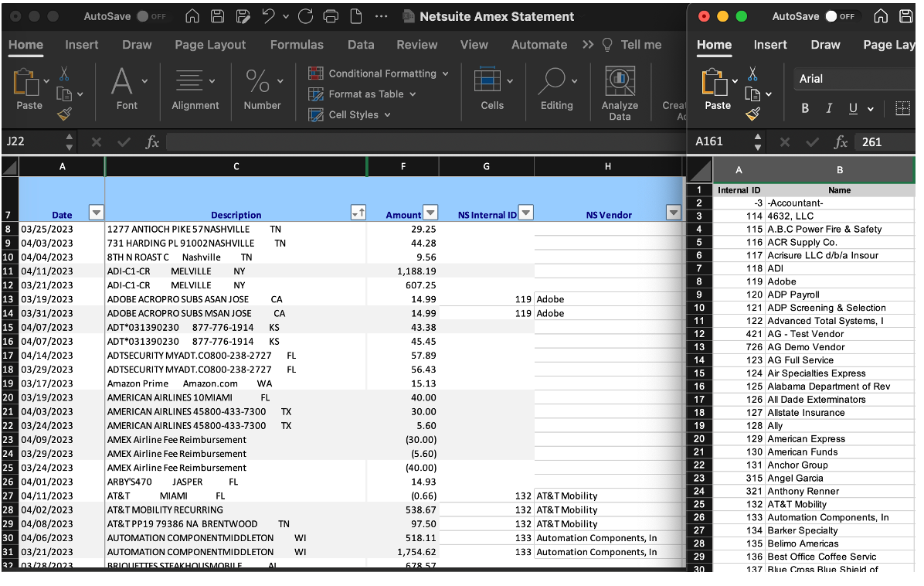Click Select All corner in left sheet
The width and height of the screenshot is (924, 586).
10,168
